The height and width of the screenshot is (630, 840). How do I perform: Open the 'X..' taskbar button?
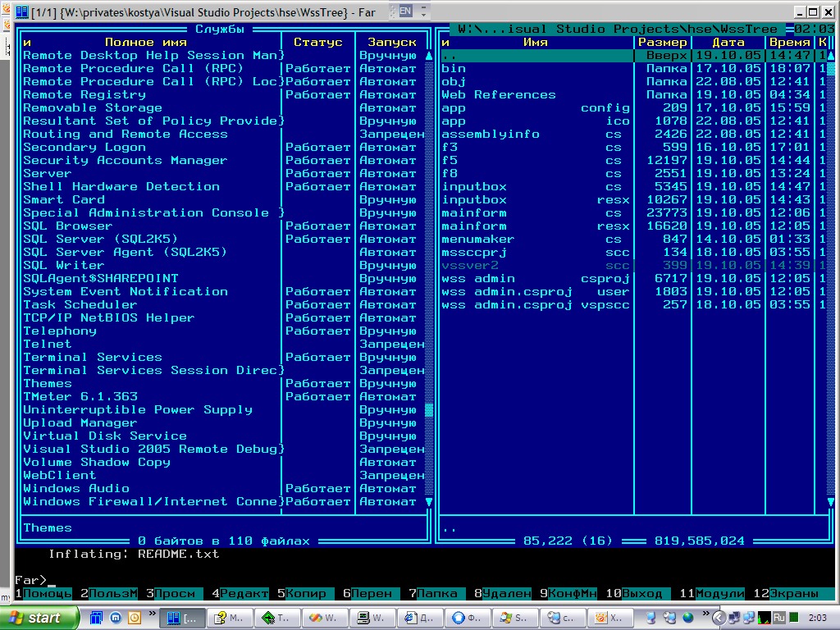tap(610, 619)
